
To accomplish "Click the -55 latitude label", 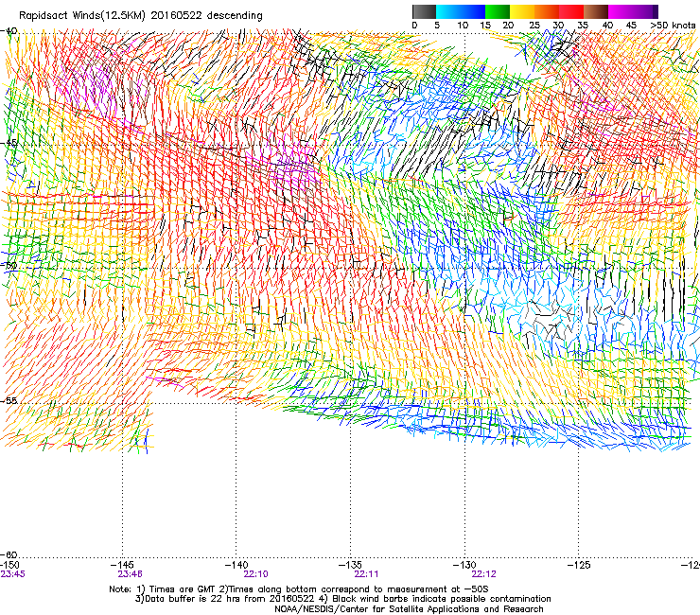I will click(x=9, y=400).
